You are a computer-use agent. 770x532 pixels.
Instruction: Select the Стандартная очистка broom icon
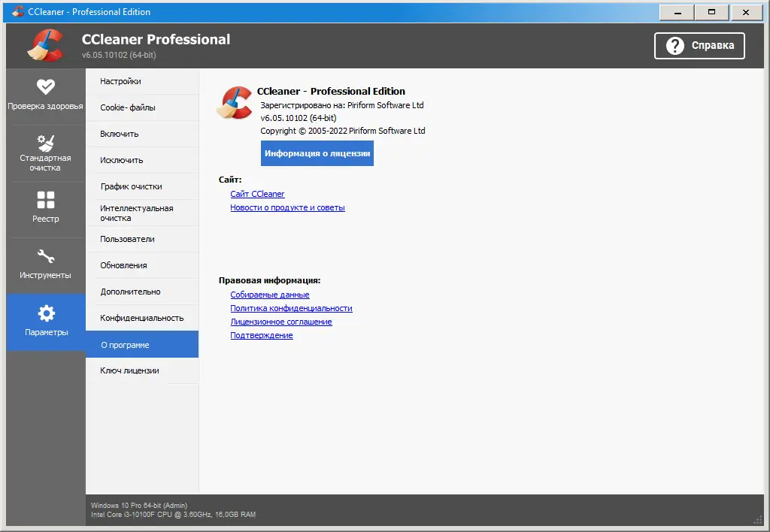pos(45,142)
